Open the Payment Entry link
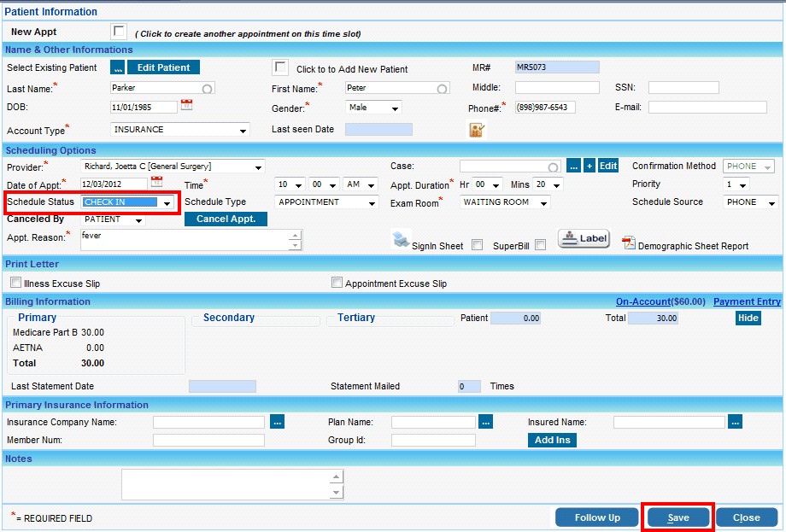 (x=747, y=301)
